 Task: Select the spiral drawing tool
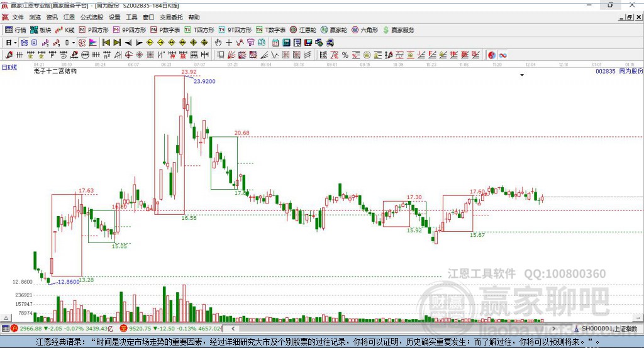coord(64,55)
